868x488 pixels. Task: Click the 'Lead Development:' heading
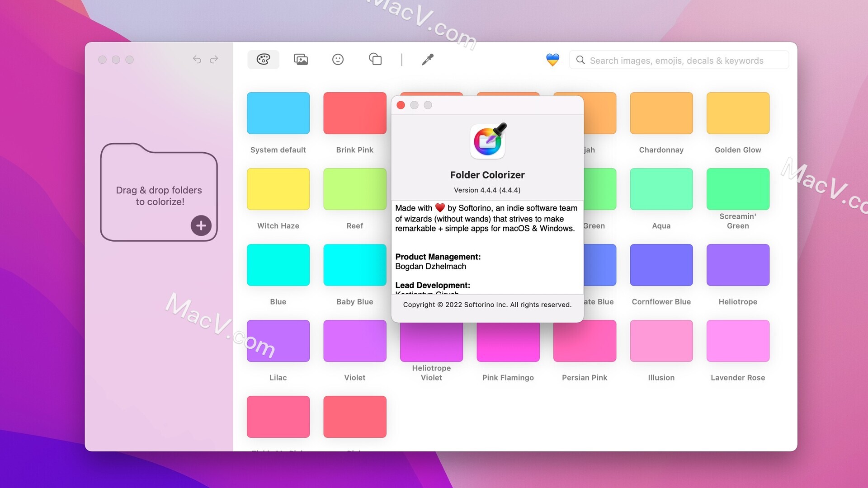coord(433,285)
